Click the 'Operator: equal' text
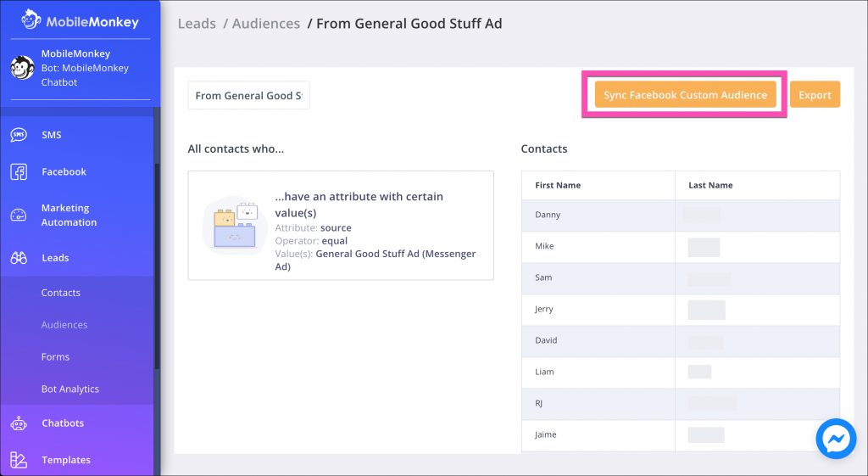This screenshot has width=868, height=476. pyautogui.click(x=312, y=241)
